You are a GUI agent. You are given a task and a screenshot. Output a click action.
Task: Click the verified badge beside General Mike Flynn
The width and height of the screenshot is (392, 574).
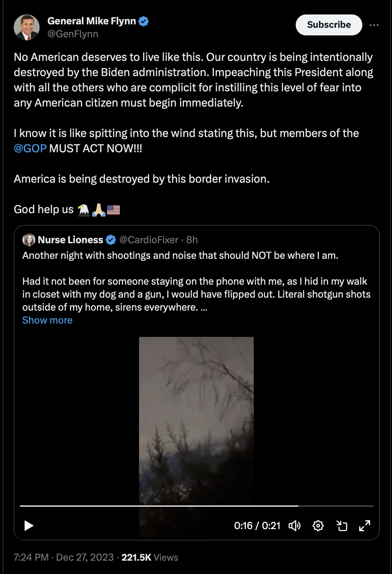[143, 21]
